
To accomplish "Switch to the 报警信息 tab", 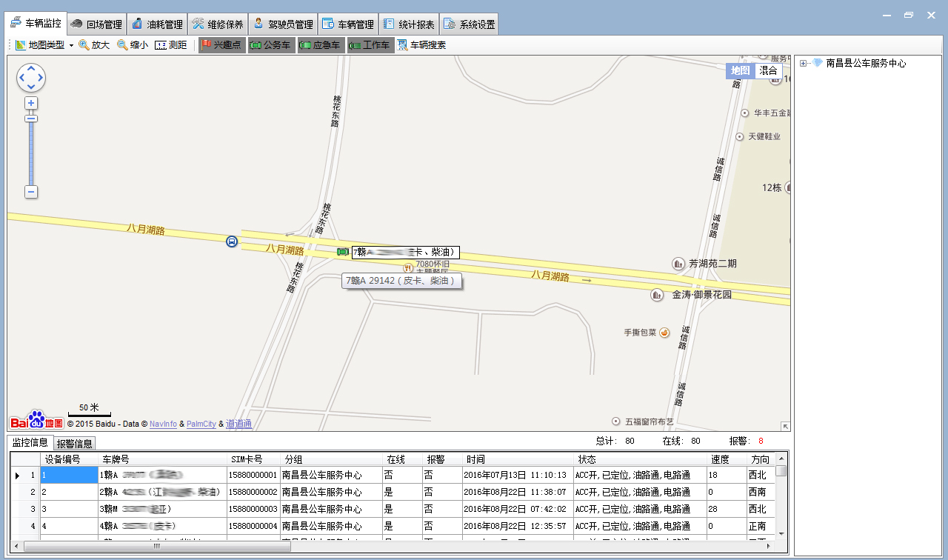I will [75, 444].
